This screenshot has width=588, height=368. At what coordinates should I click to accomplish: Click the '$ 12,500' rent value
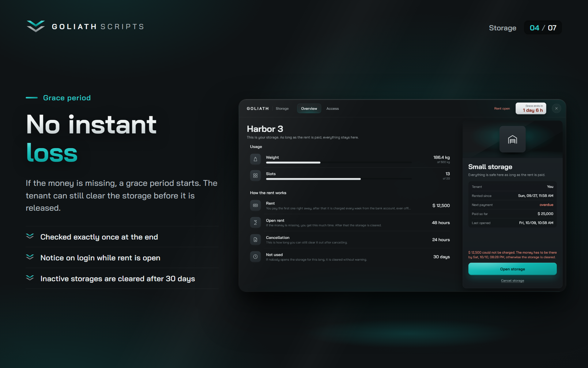(441, 205)
